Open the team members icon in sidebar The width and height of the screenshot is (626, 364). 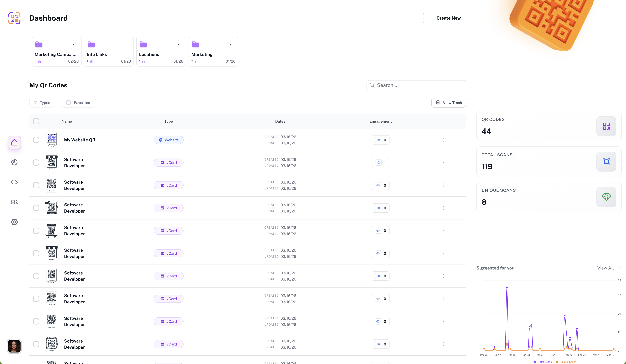(14, 202)
